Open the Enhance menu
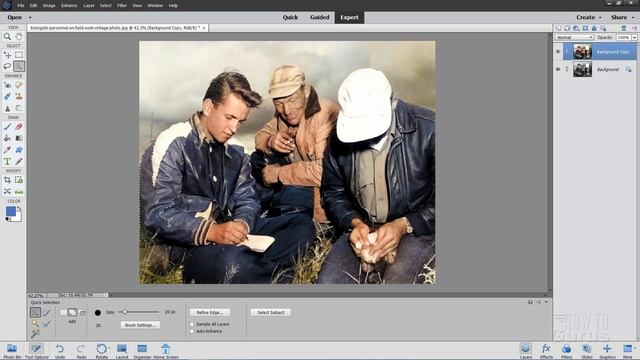This screenshot has width=640, height=360. click(x=69, y=6)
